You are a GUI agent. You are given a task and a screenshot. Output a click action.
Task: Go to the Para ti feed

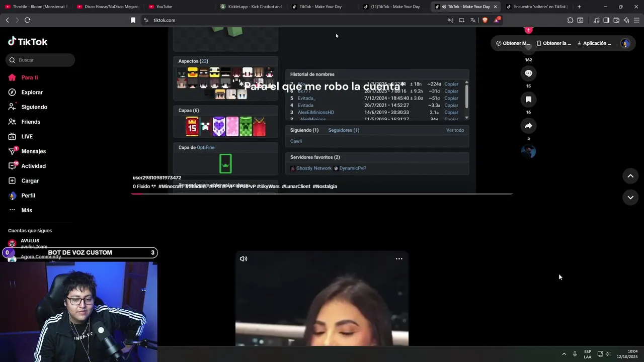point(23,77)
